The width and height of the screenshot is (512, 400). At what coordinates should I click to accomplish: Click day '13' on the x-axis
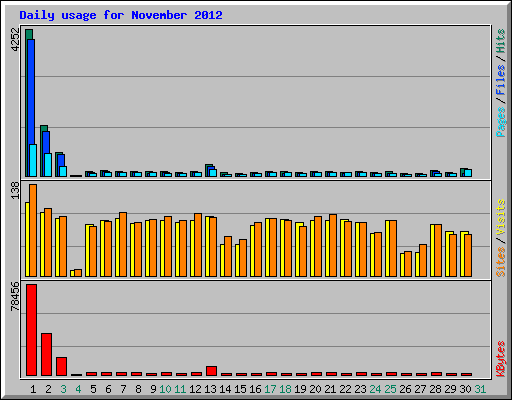point(210,389)
